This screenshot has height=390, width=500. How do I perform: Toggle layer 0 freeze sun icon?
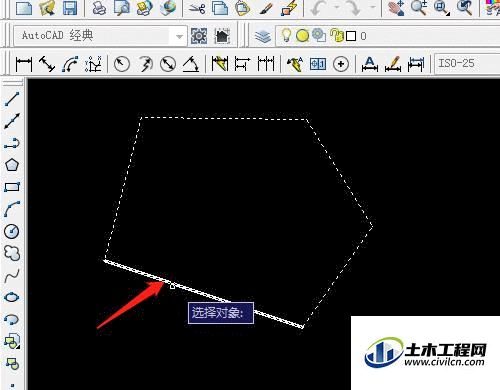point(302,36)
